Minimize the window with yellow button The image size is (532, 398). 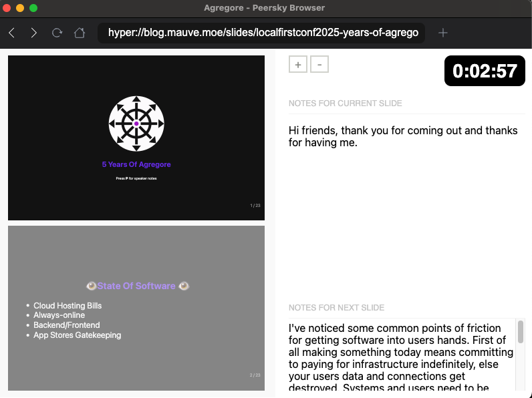tap(20, 8)
